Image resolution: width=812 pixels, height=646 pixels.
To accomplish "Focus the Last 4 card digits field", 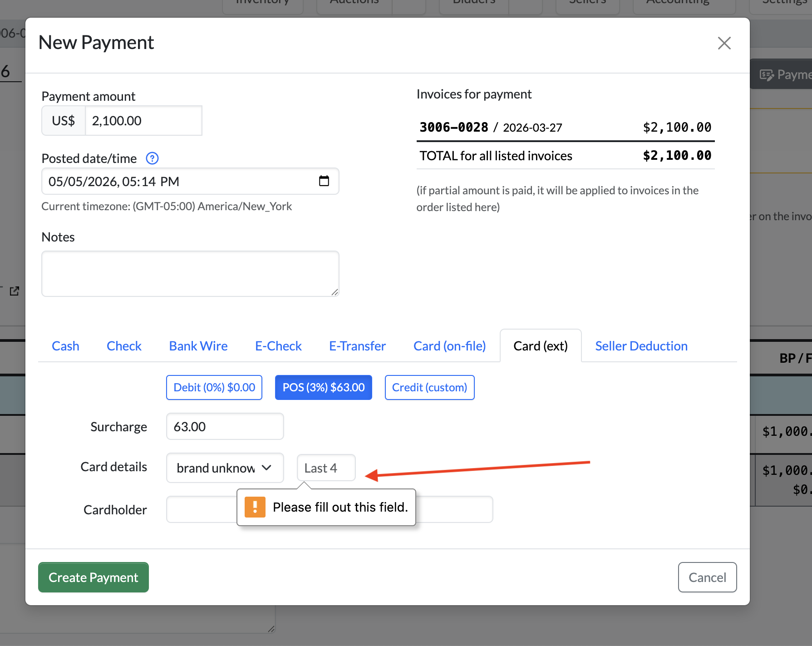I will point(326,468).
